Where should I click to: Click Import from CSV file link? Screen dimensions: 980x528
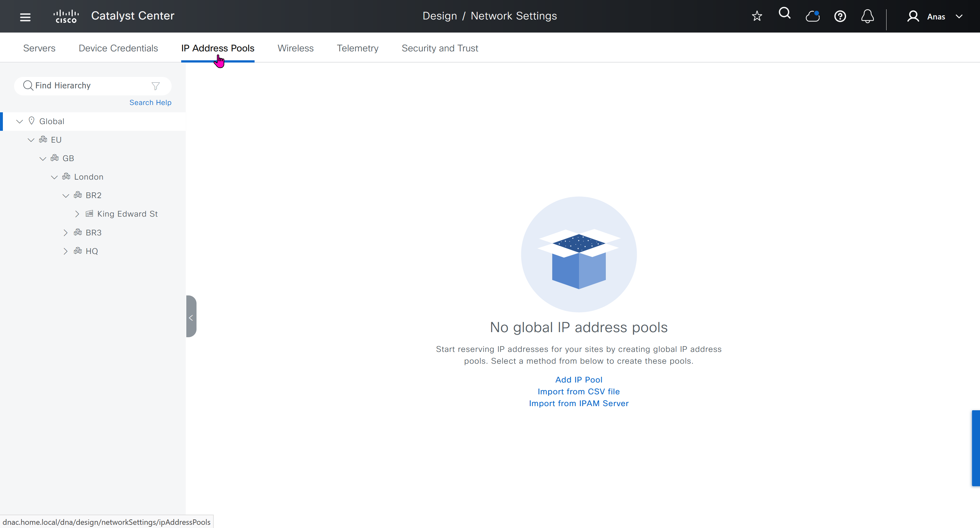578,391
